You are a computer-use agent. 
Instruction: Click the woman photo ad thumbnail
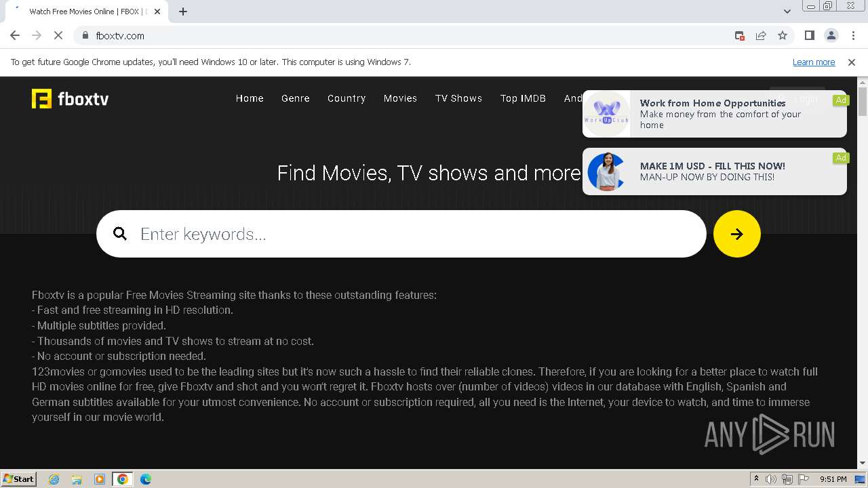[607, 171]
